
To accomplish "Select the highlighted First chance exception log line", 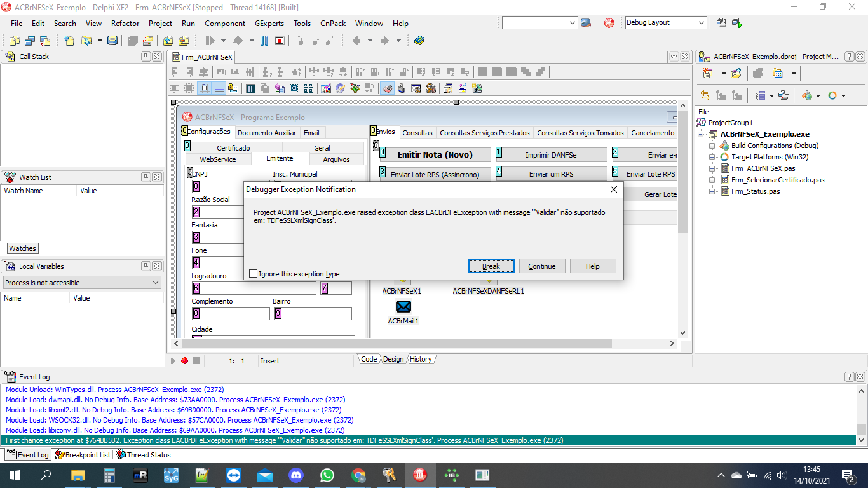I will pos(430,440).
